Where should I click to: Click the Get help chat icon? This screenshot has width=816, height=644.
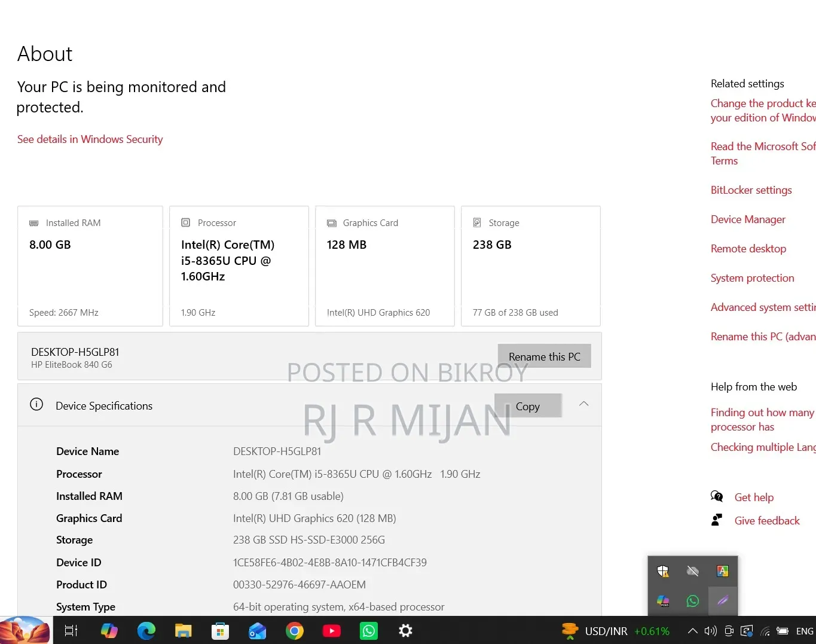click(717, 496)
